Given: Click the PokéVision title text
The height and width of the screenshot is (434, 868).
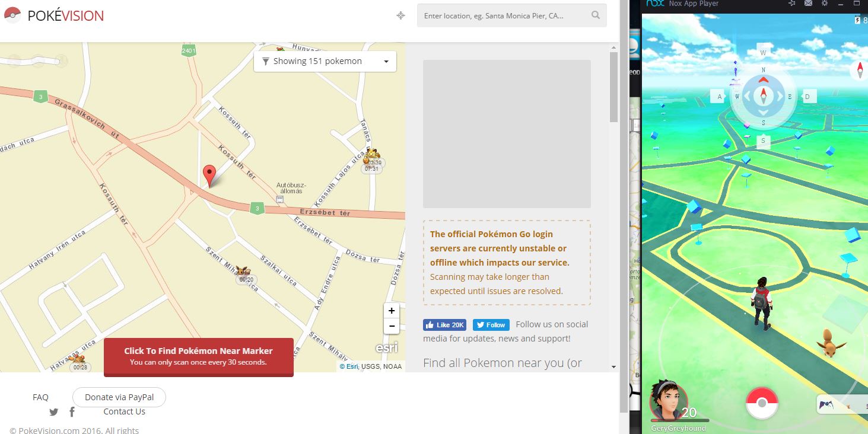Looking at the screenshot, I should click(x=66, y=16).
